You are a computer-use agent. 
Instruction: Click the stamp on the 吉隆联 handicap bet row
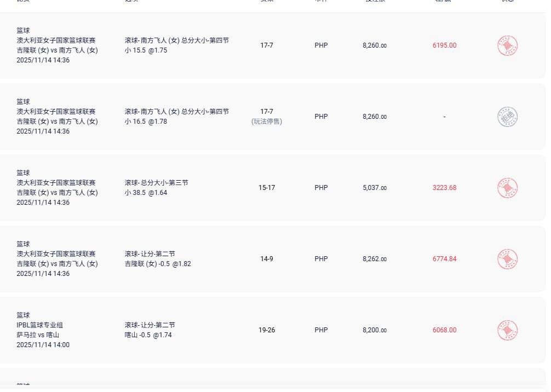coord(507,259)
